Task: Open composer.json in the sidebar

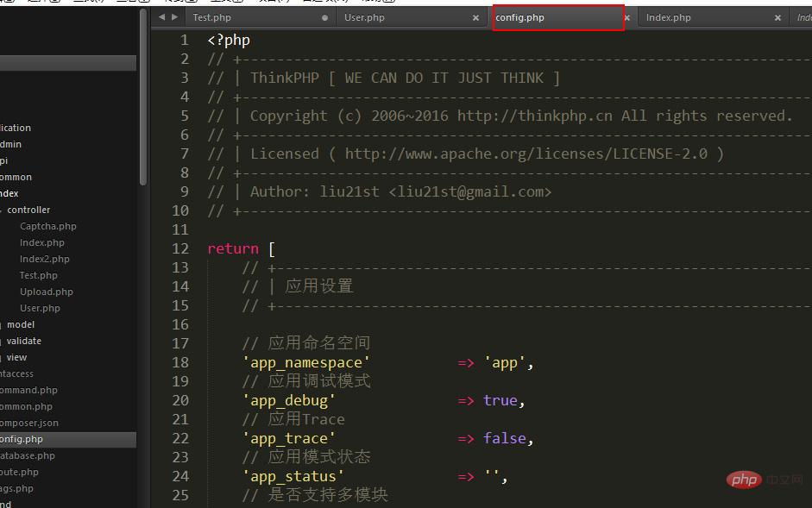Action: (x=29, y=423)
